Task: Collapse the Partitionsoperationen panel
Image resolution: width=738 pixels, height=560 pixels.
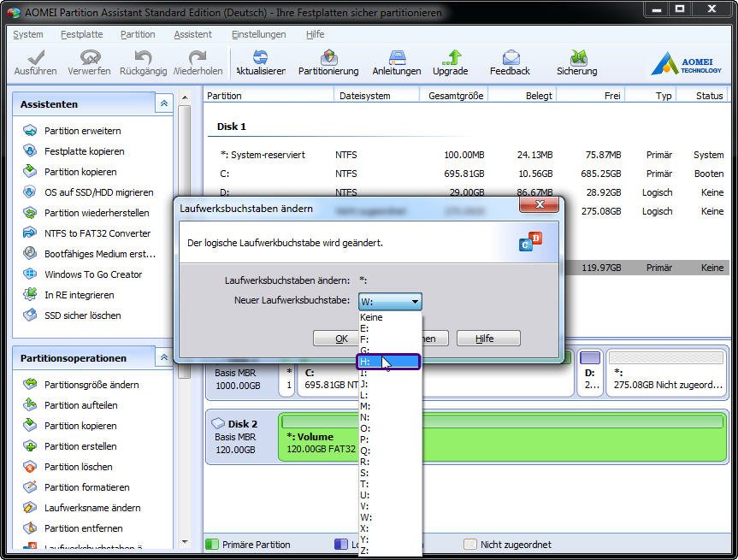Action: (x=164, y=357)
